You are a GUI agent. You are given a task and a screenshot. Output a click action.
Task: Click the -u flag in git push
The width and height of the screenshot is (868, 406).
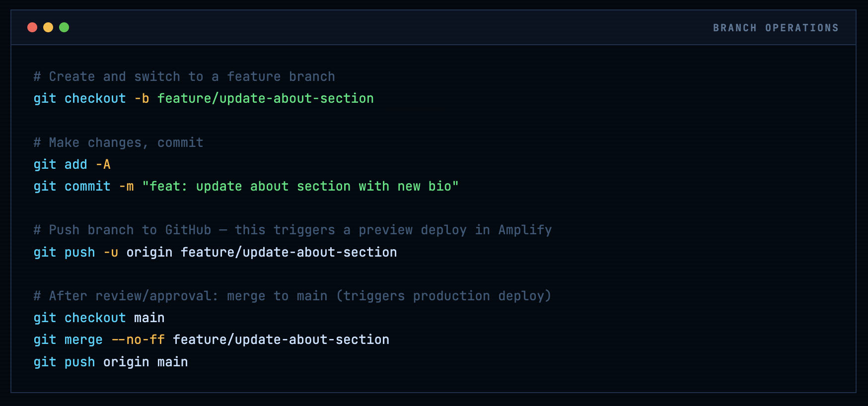(111, 252)
